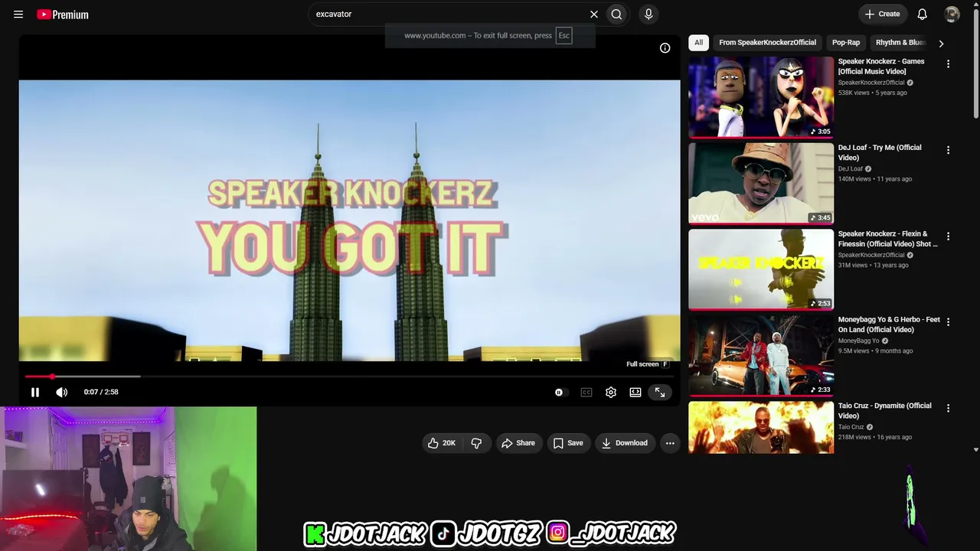Like the video with 20K likes
This screenshot has width=980, height=551.
[442, 443]
